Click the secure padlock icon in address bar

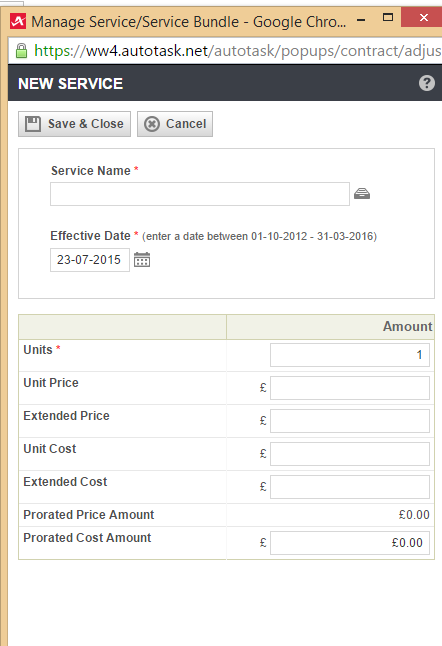[x=21, y=51]
